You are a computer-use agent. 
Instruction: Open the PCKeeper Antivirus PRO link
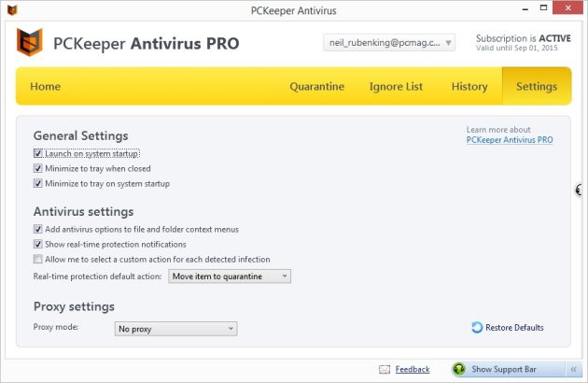(510, 140)
